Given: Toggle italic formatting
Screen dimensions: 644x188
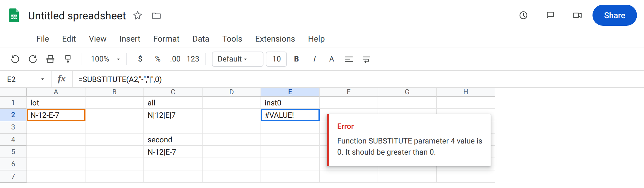Looking at the screenshot, I should pos(314,59).
